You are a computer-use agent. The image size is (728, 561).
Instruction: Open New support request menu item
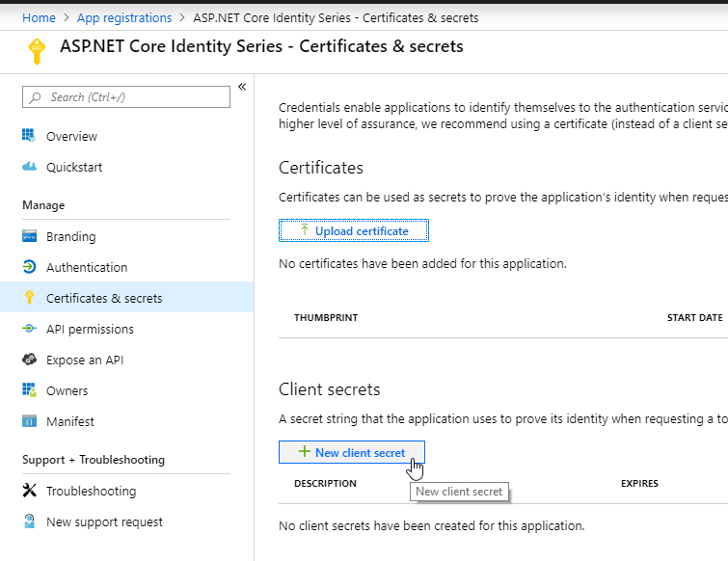click(x=104, y=521)
